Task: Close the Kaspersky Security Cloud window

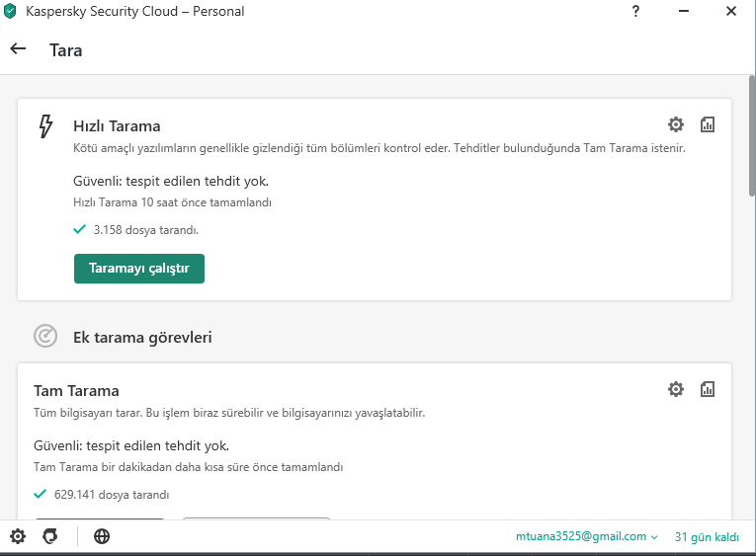Action: (x=731, y=11)
